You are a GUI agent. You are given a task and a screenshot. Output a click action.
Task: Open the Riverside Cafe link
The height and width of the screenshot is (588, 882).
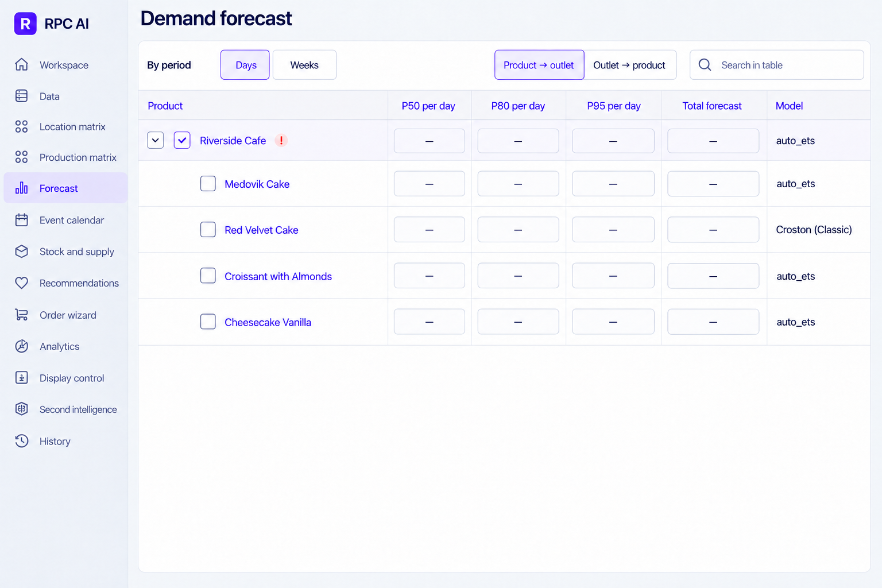[x=233, y=141]
